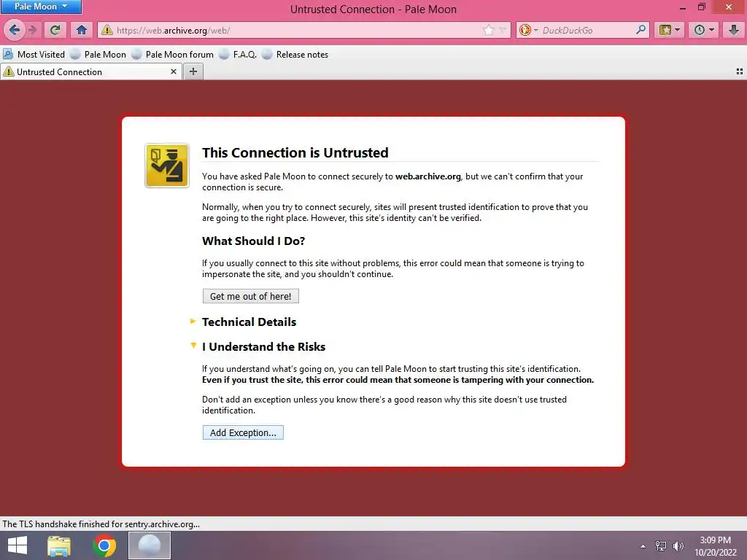Screen dimensions: 747x560
Task: Select the Untrusted Connection tab
Action: 90,72
